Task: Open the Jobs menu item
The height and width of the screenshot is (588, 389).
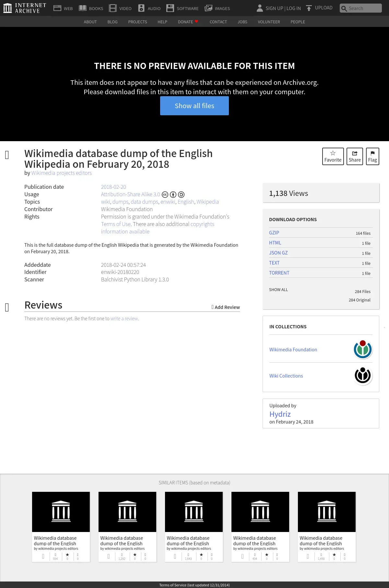Action: pyautogui.click(x=242, y=22)
